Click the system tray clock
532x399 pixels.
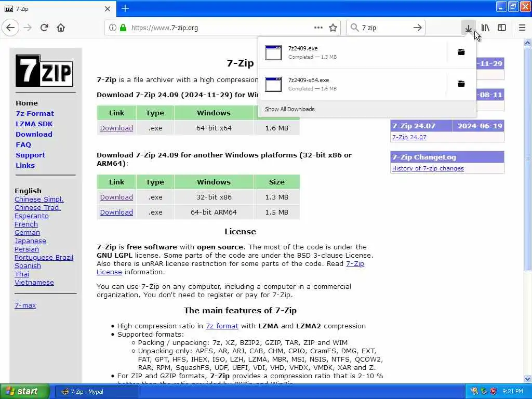click(x=513, y=392)
